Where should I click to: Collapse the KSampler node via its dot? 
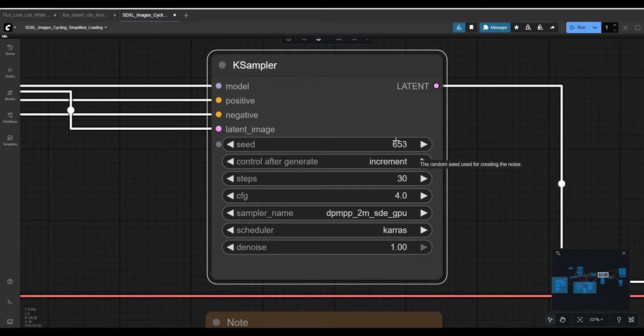pyautogui.click(x=222, y=65)
